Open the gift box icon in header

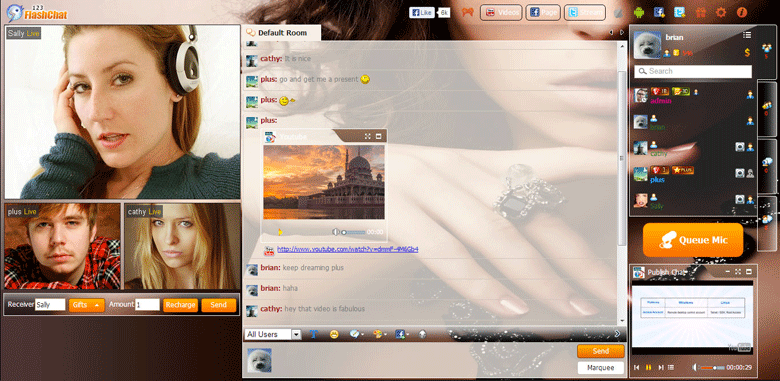(700, 12)
